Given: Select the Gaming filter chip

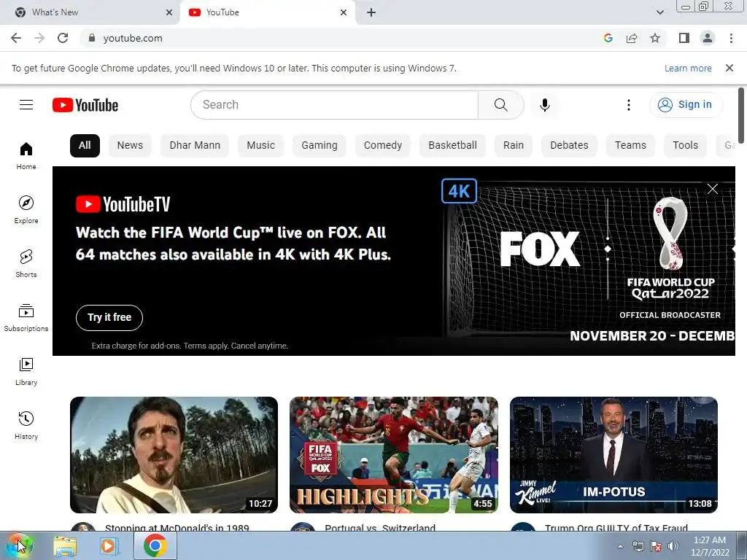Looking at the screenshot, I should point(320,146).
